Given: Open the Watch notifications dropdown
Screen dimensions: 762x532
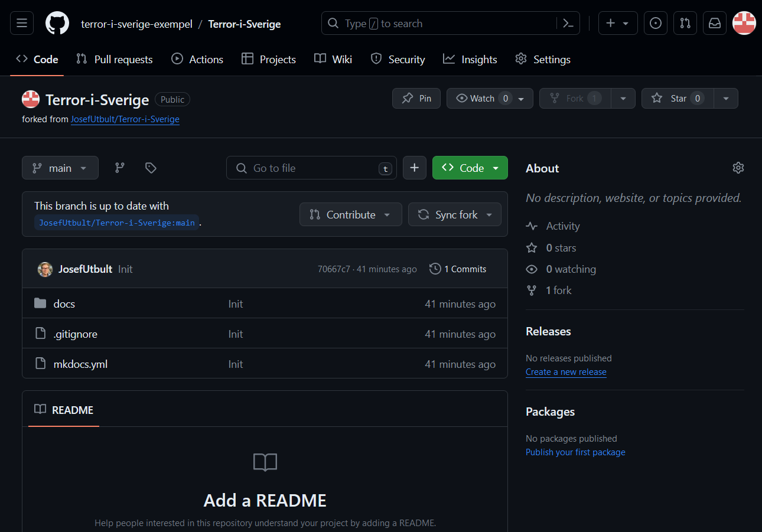Looking at the screenshot, I should [490, 99].
